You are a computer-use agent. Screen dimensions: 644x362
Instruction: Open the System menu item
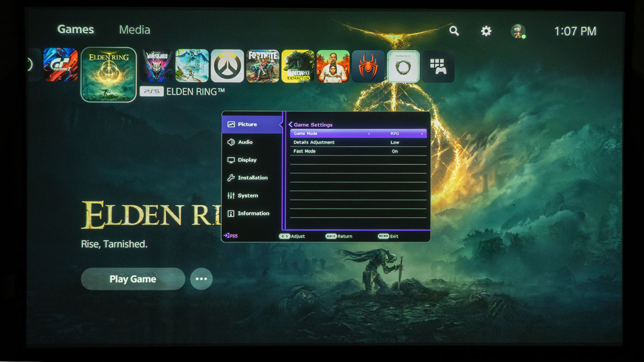pos(252,196)
